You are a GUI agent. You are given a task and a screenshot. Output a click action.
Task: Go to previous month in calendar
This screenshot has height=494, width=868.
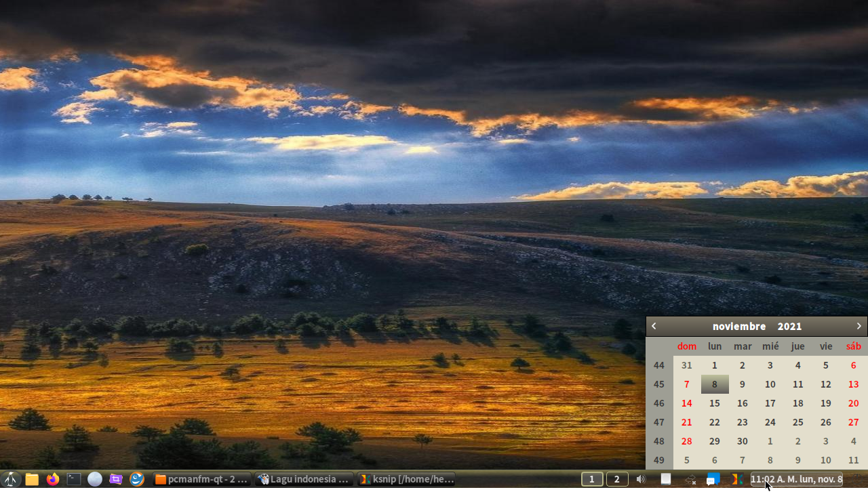(x=654, y=326)
